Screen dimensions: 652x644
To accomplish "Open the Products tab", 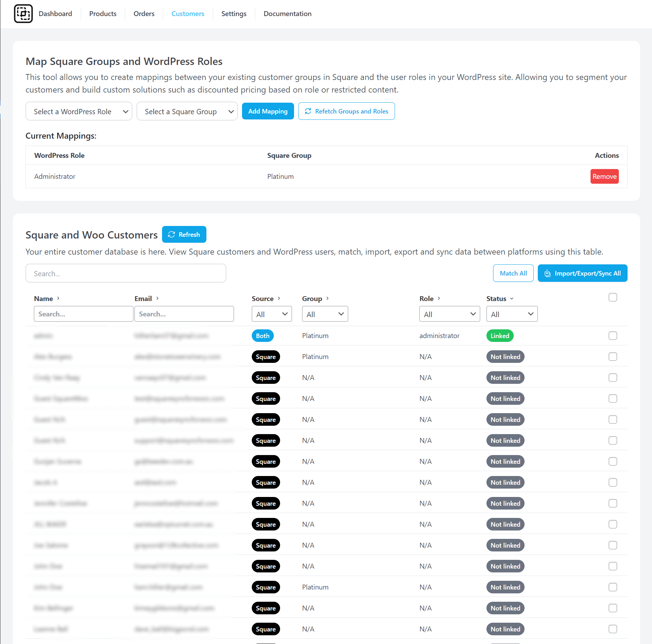I will (x=103, y=14).
